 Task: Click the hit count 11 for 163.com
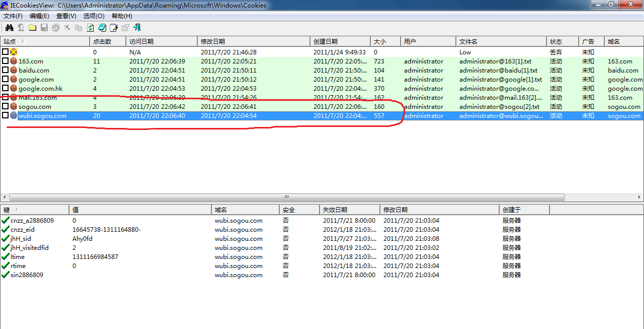tap(97, 61)
